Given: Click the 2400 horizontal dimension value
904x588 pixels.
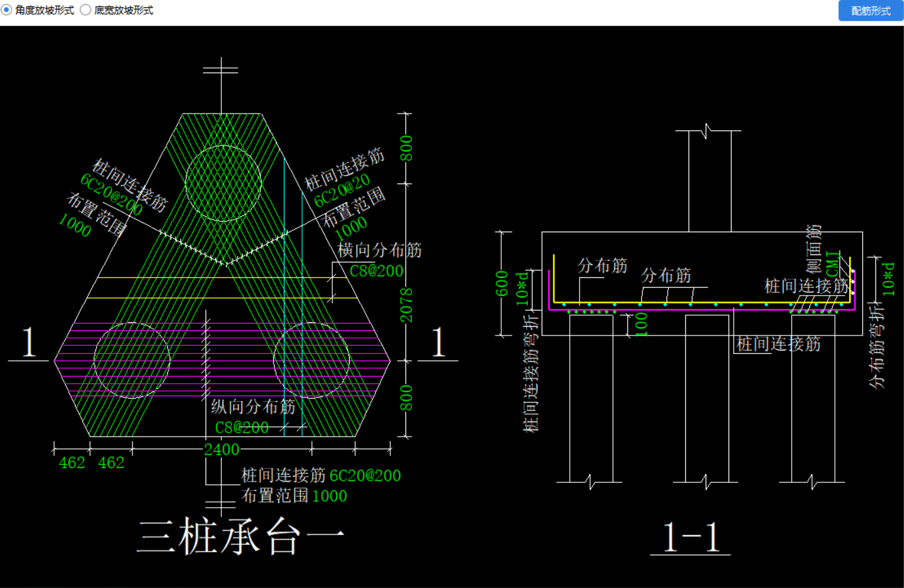Looking at the screenshot, I should 222,450.
